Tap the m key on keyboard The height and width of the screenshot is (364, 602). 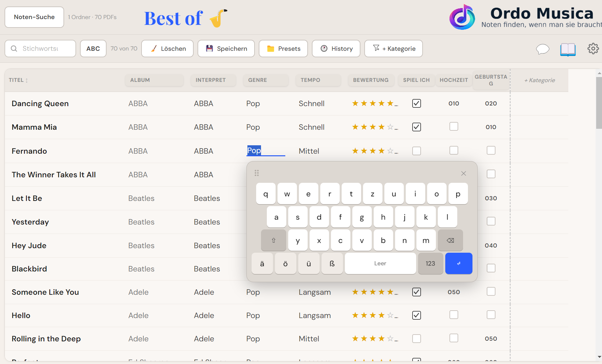click(426, 240)
